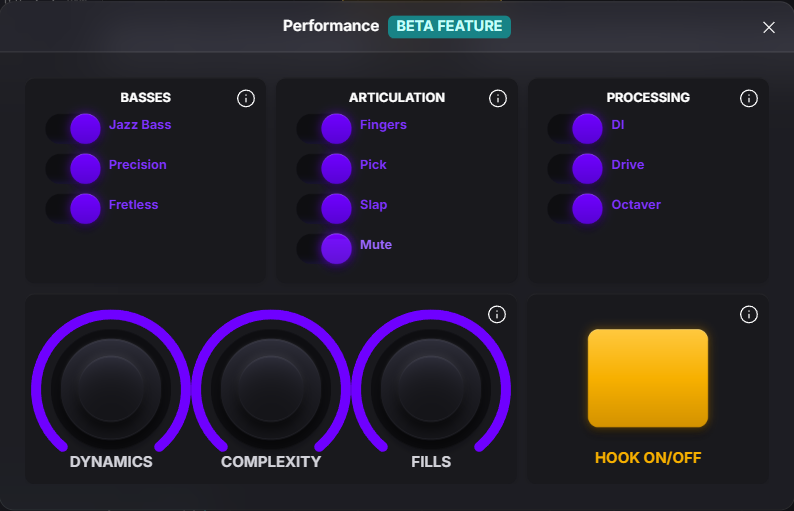Disable the Precision bass toggle

74,168
